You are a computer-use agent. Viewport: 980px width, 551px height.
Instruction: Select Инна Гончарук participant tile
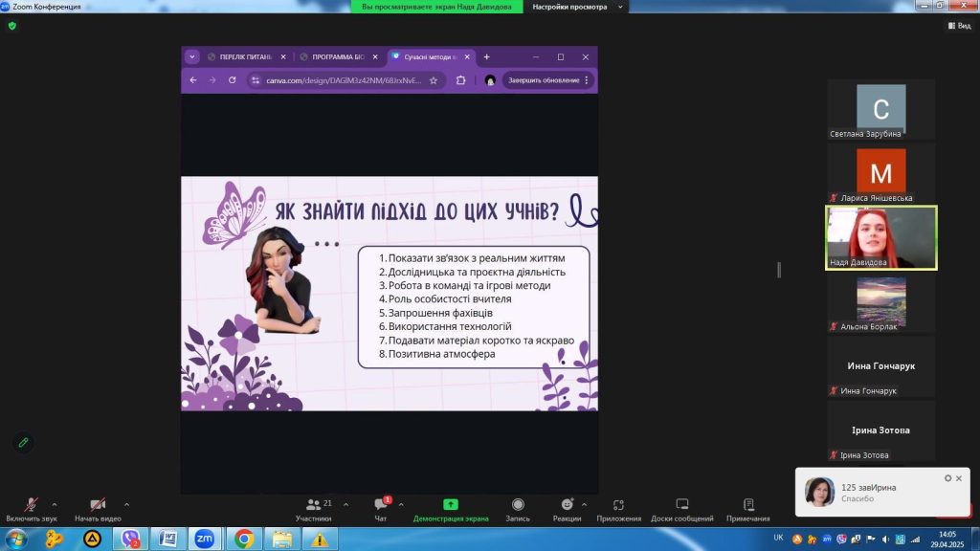tap(880, 366)
